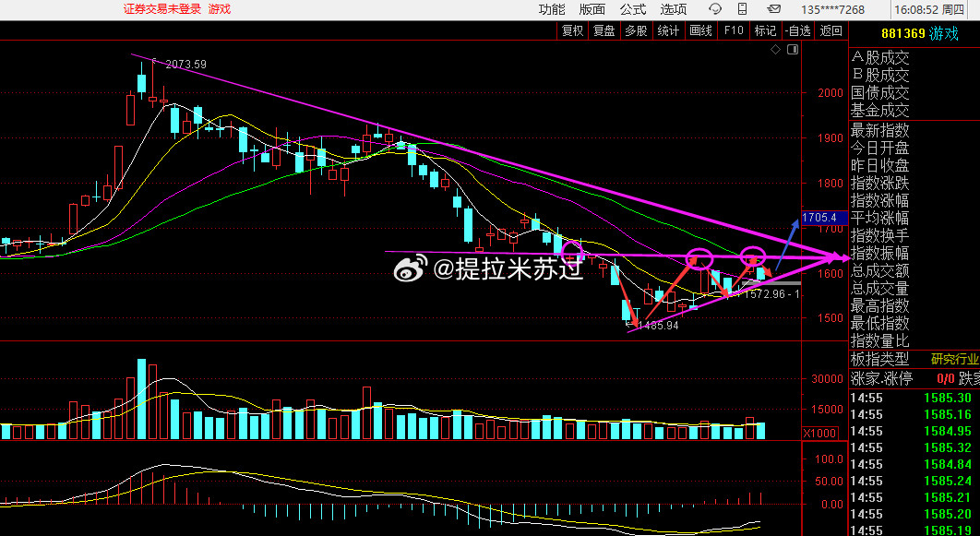Click the 标记 toolbar button
Image resolution: width=980 pixels, height=536 pixels.
click(x=765, y=30)
